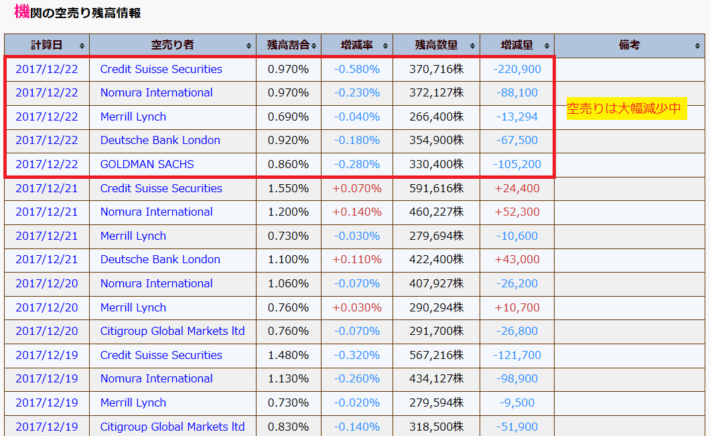Select the +10,700 change cell
Screen dimensions: 710x436
[x=517, y=307]
